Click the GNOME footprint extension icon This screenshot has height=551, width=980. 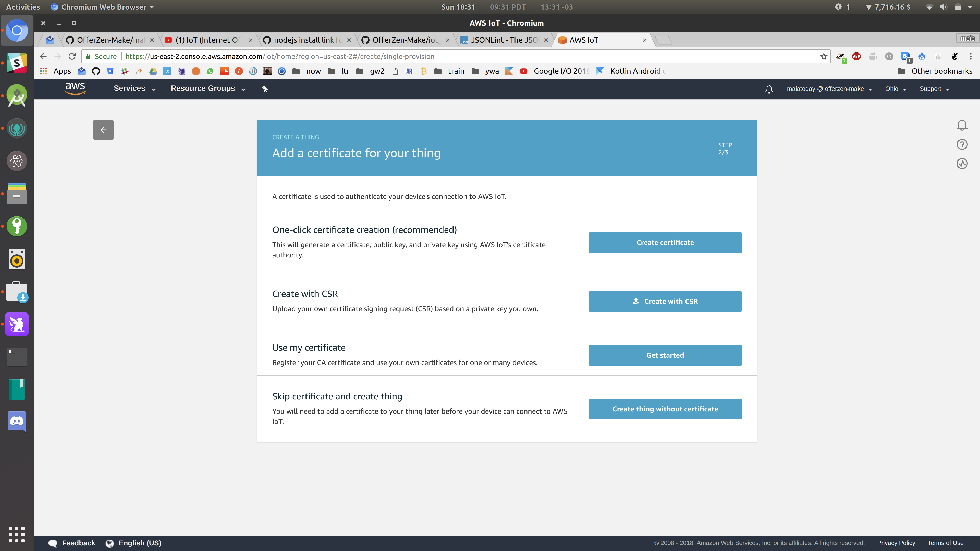(954, 56)
